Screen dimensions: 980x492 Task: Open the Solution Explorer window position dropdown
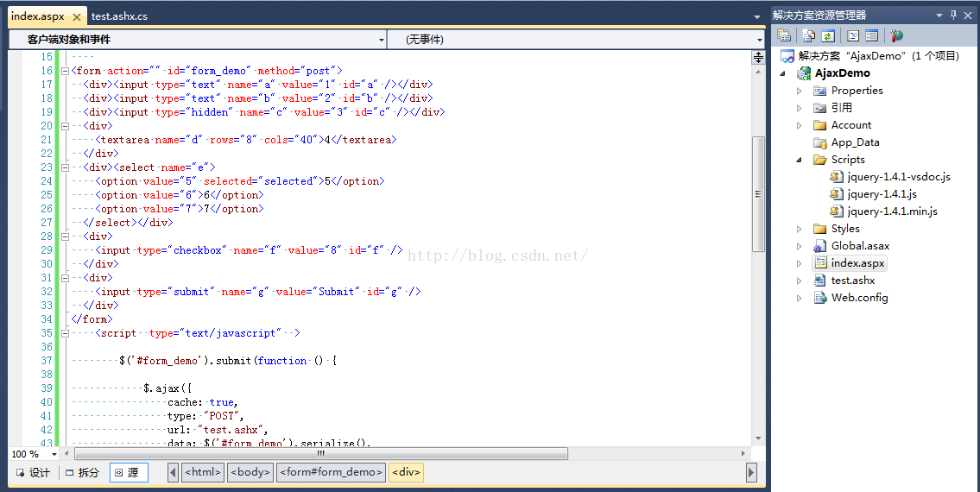939,15
